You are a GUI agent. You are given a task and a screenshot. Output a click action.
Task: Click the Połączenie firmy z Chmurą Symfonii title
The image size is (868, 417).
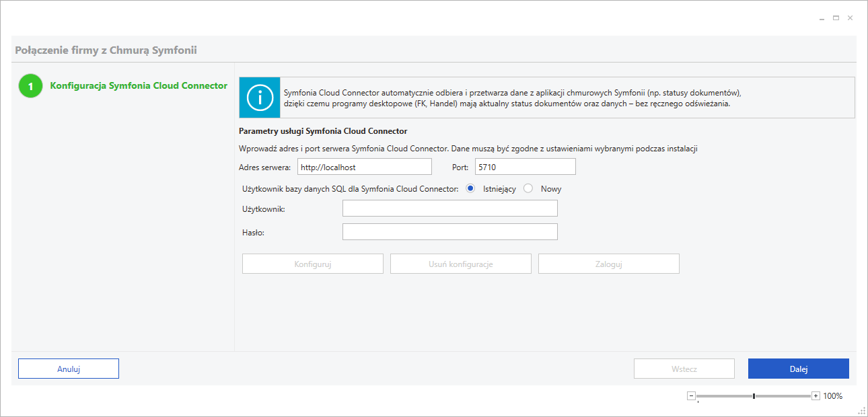(106, 50)
